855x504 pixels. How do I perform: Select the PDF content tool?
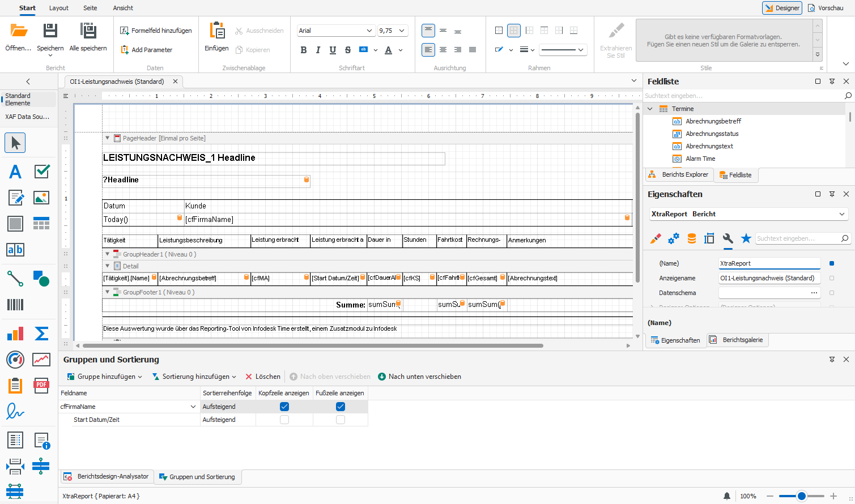click(41, 386)
